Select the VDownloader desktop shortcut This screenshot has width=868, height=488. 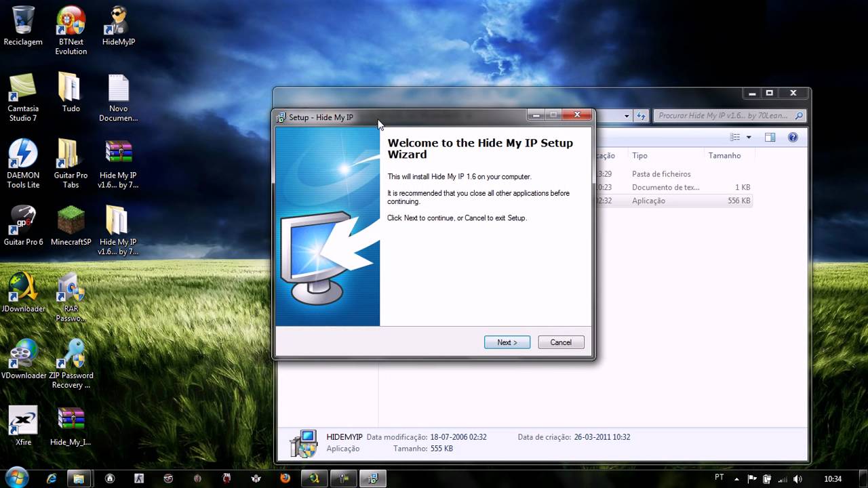[x=23, y=359]
